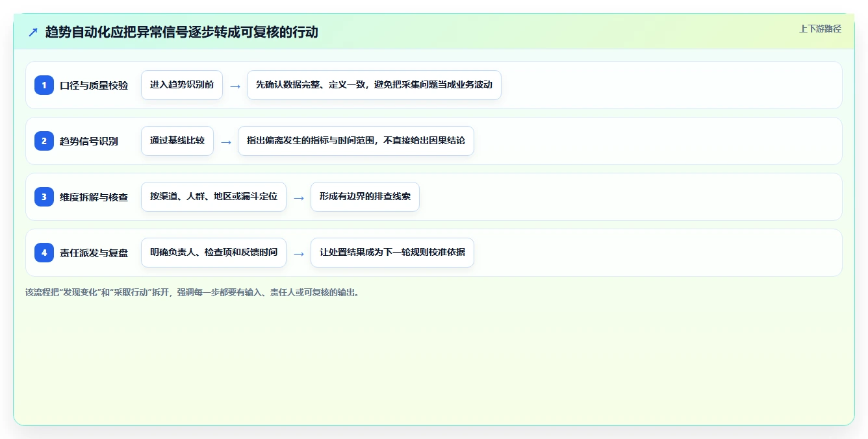Click the step 4 number badge
The width and height of the screenshot is (868, 439).
[x=44, y=253]
